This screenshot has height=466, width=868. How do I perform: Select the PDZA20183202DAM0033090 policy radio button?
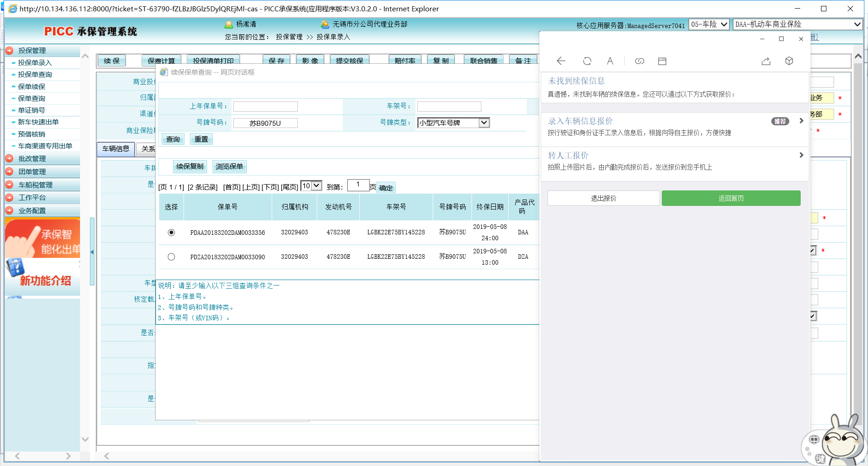pos(171,257)
